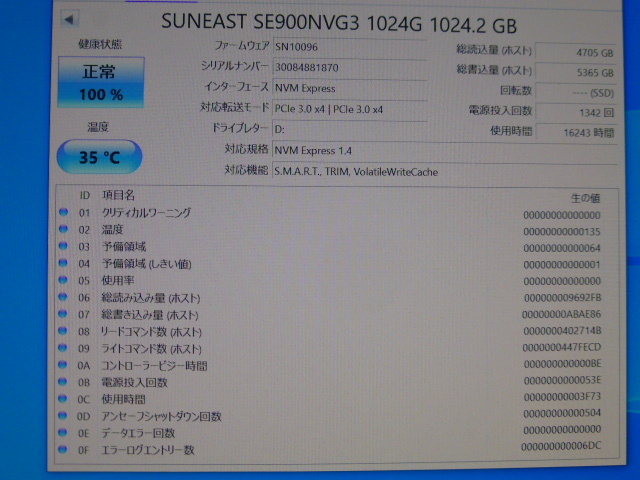
Task: Click the standard field NVM Express 1.4
Action: pos(444,151)
